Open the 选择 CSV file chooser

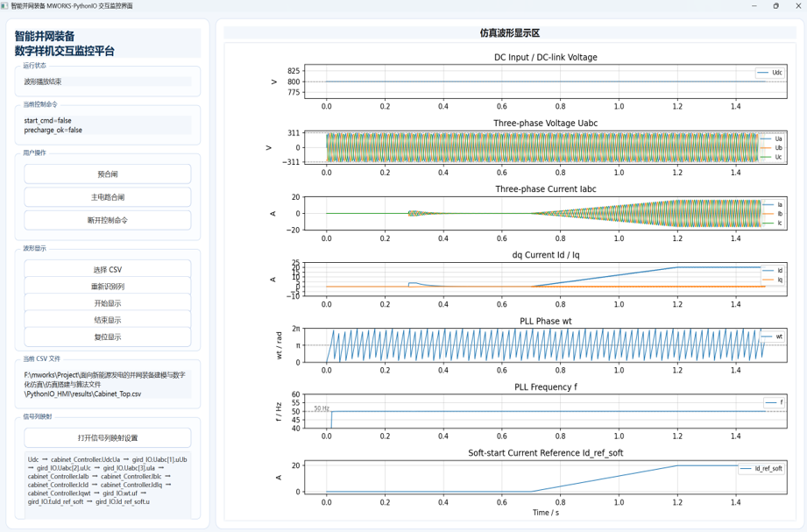pos(108,269)
